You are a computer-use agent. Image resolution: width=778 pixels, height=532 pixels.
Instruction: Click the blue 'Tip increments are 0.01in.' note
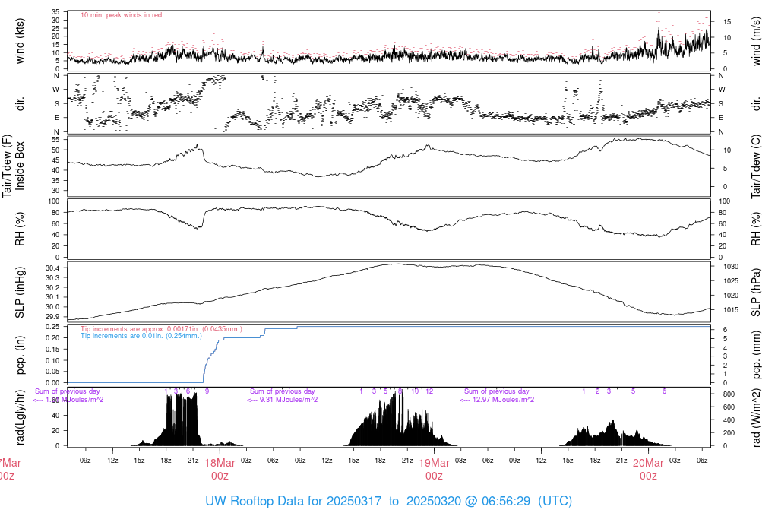point(141,336)
